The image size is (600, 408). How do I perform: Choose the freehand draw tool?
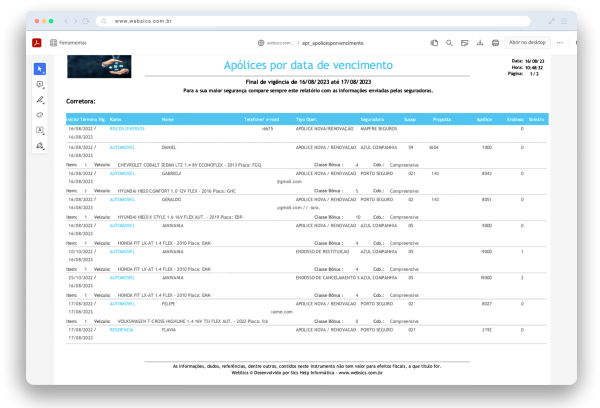pos(40,115)
